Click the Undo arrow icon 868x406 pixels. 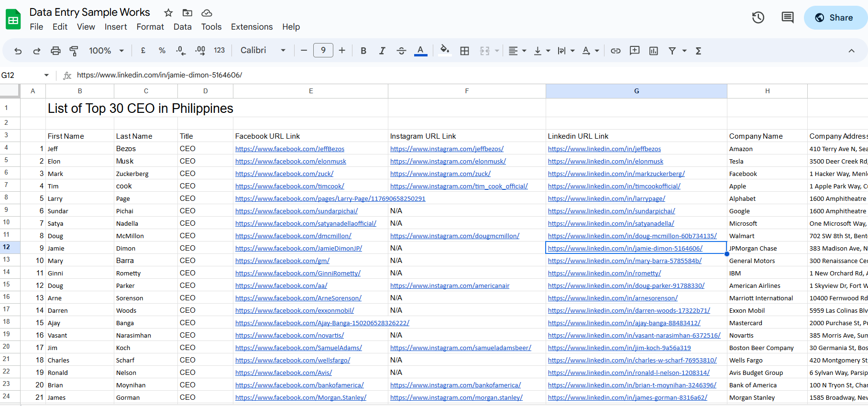(18, 51)
